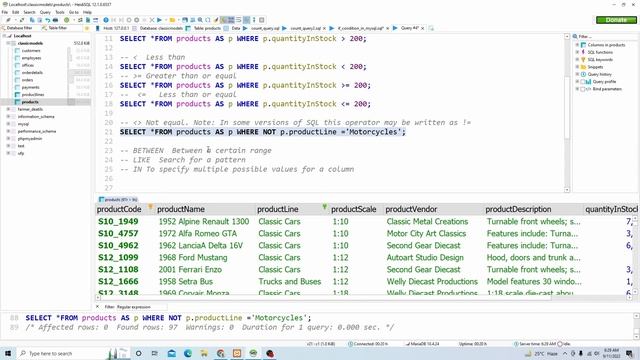Expand the farmer_deaths database node

8,109
